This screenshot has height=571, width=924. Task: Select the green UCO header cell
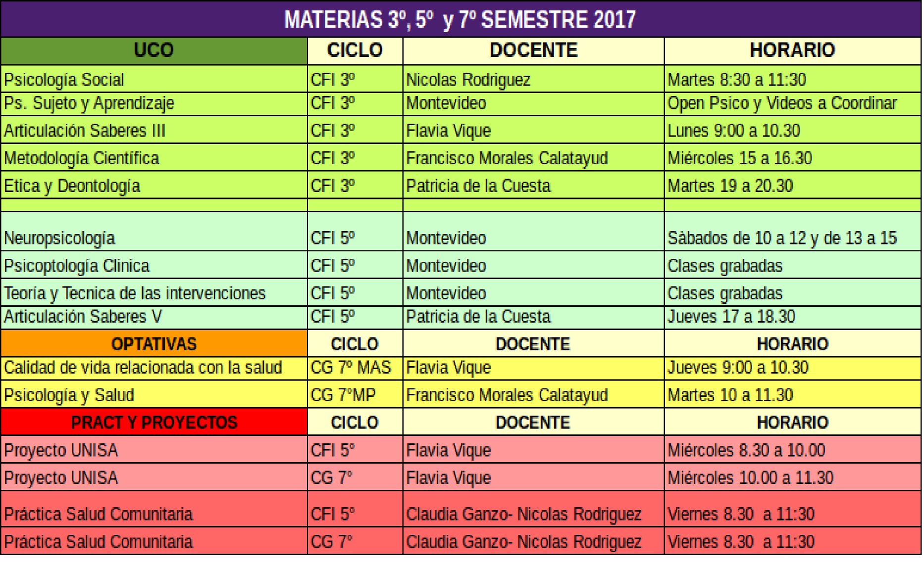[154, 50]
